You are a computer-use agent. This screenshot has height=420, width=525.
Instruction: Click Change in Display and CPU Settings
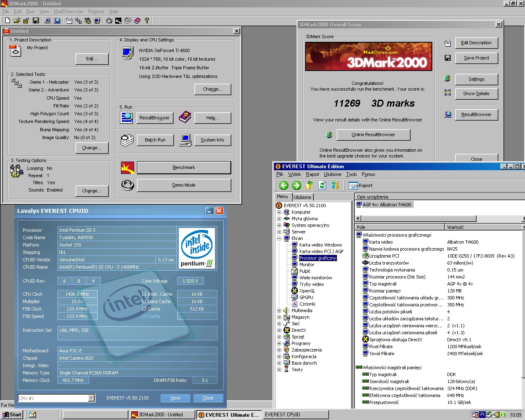point(212,89)
